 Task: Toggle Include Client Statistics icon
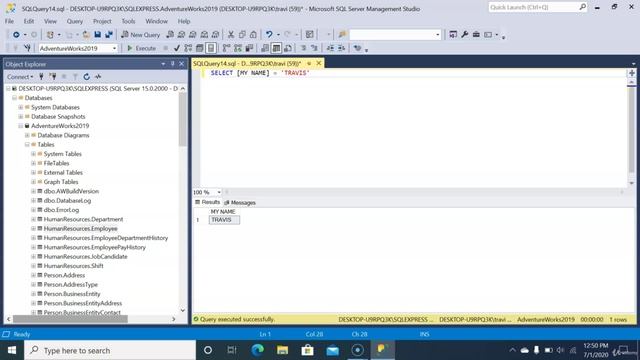coord(249,48)
